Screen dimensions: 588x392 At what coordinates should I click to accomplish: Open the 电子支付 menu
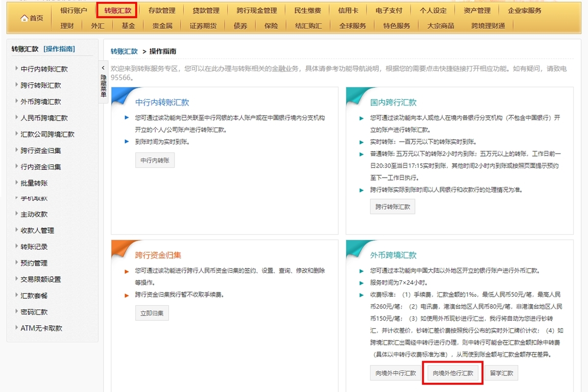pyautogui.click(x=389, y=9)
